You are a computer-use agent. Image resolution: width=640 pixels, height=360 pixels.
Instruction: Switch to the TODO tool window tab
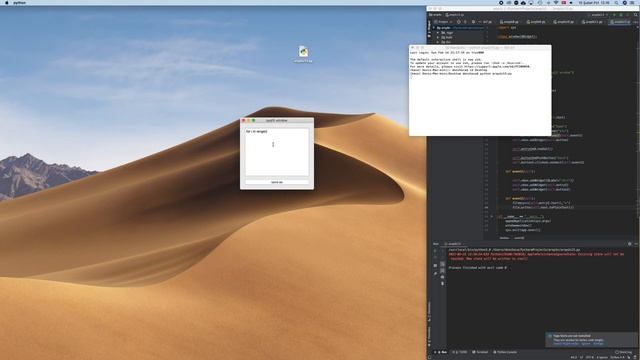click(461, 352)
